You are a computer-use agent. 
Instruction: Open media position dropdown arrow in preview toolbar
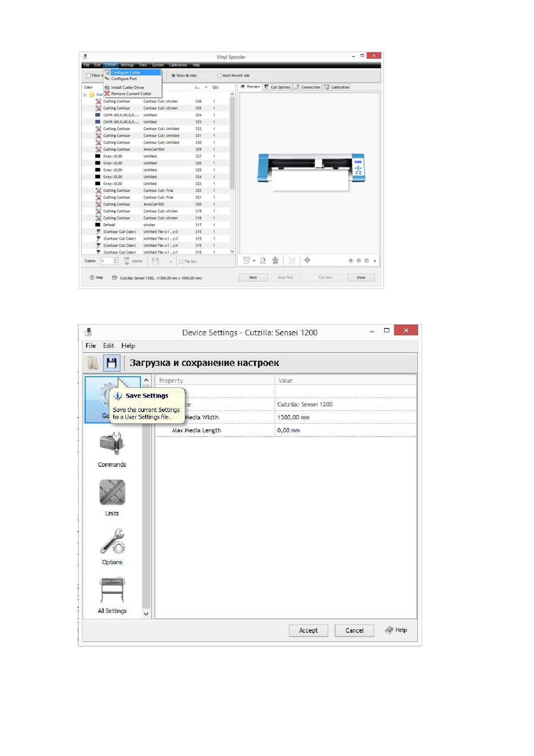pyautogui.click(x=254, y=261)
